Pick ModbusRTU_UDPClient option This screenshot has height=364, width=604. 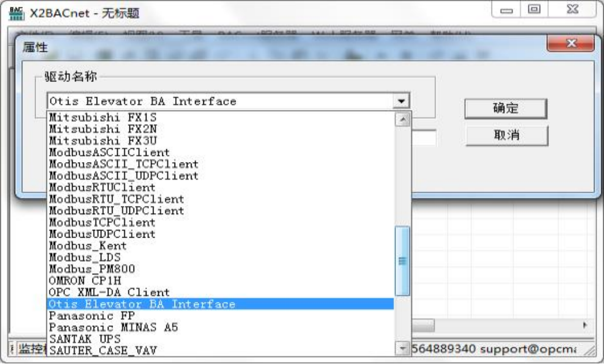pos(220,211)
